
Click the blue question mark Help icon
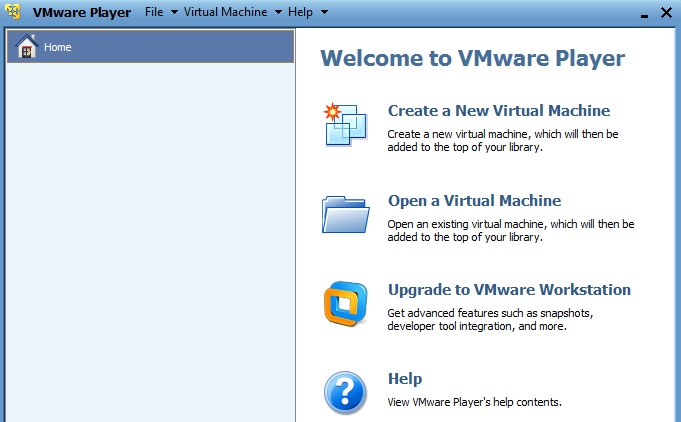point(346,393)
